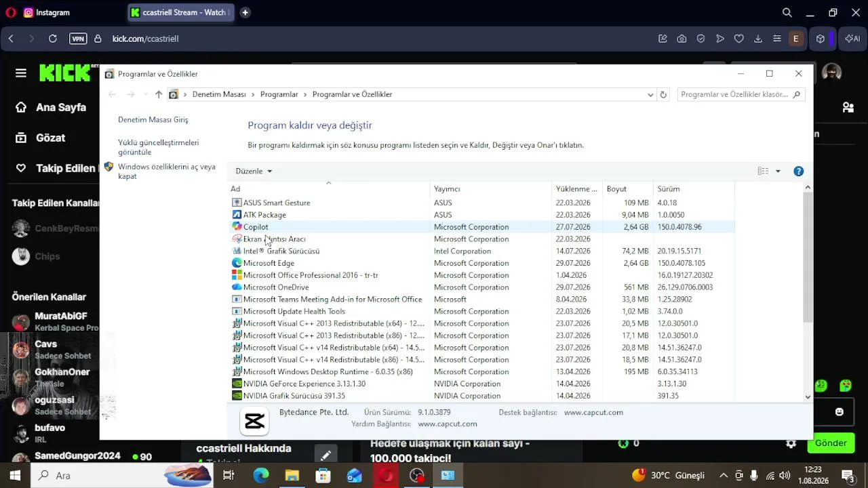
Task: Expand the Düzenle dropdown
Action: (254, 171)
